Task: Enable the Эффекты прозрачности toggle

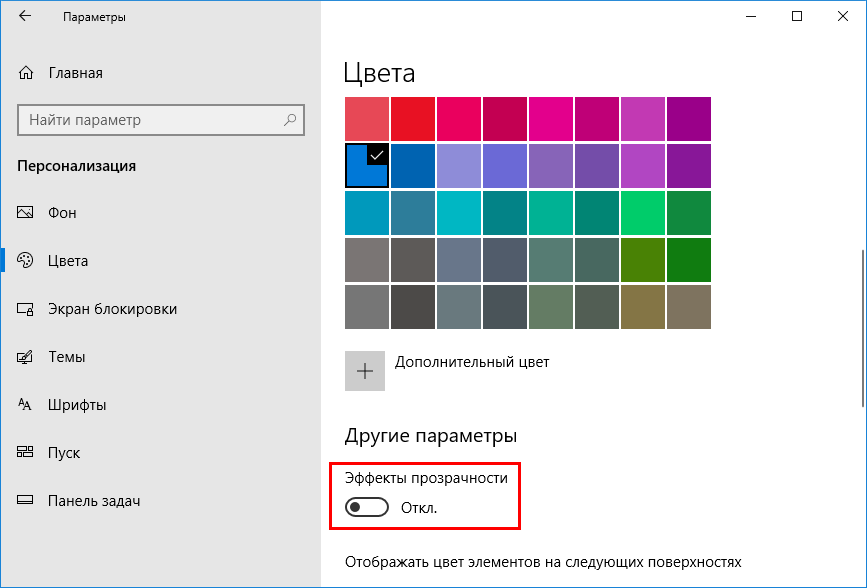Action: [366, 508]
